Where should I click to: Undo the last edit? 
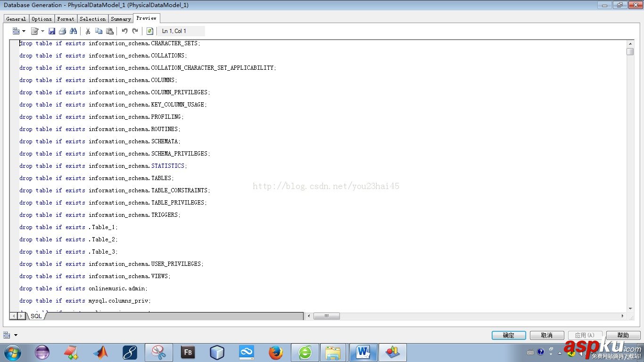pos(124,31)
